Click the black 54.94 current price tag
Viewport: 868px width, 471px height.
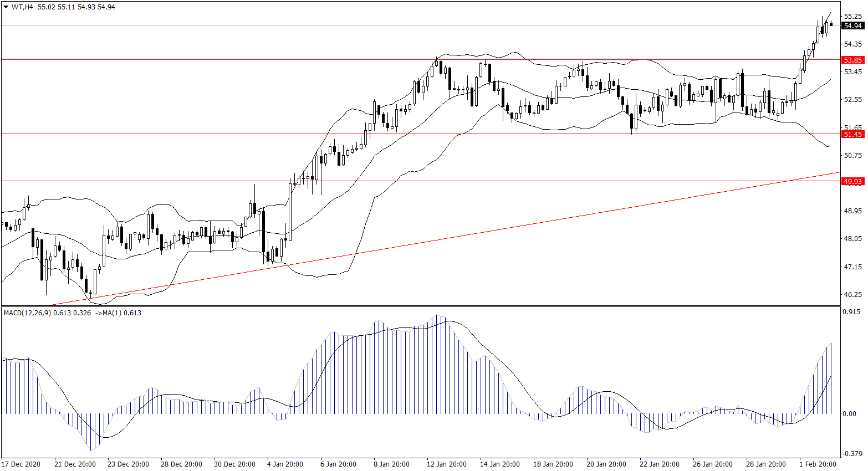pyautogui.click(x=852, y=26)
